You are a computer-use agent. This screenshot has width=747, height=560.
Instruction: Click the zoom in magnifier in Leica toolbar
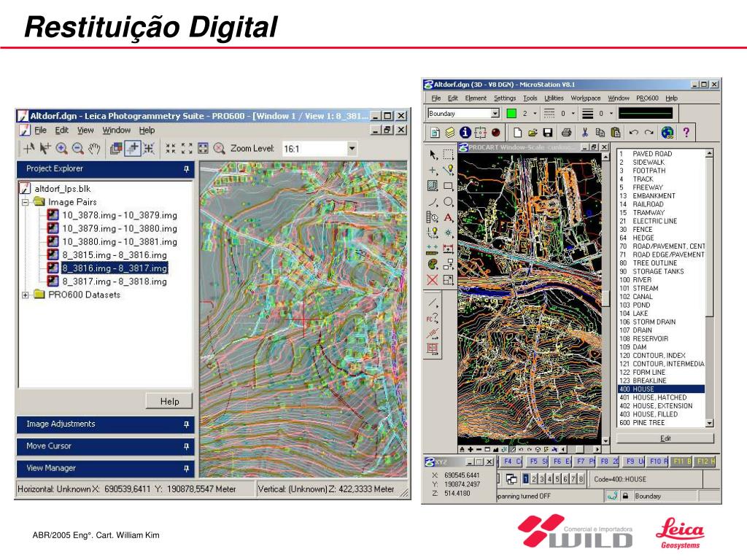[x=61, y=149]
